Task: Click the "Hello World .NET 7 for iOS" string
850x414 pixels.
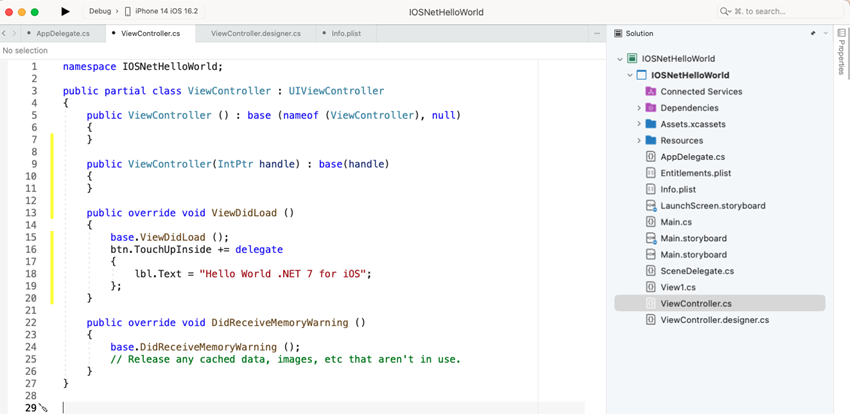Action: (283, 274)
